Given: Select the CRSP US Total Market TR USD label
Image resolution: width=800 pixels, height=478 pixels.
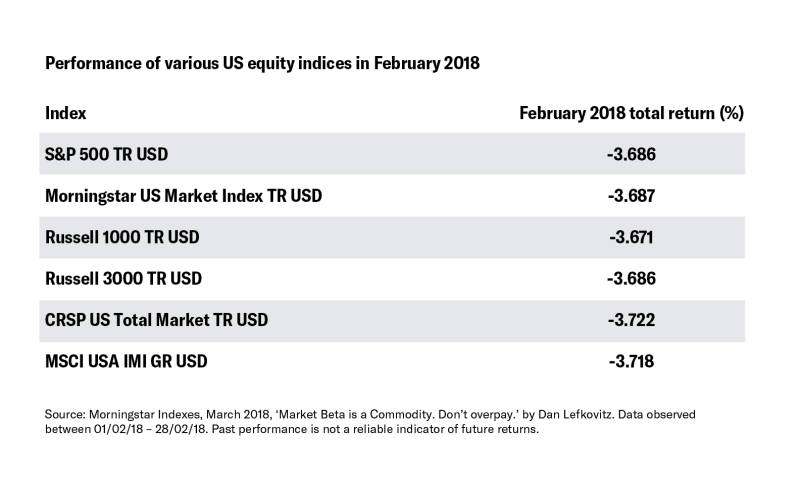Looking at the screenshot, I should pos(156,320).
